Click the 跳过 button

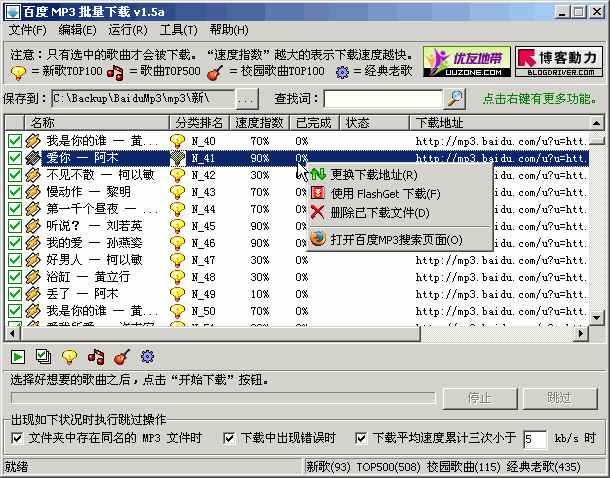tap(560, 398)
